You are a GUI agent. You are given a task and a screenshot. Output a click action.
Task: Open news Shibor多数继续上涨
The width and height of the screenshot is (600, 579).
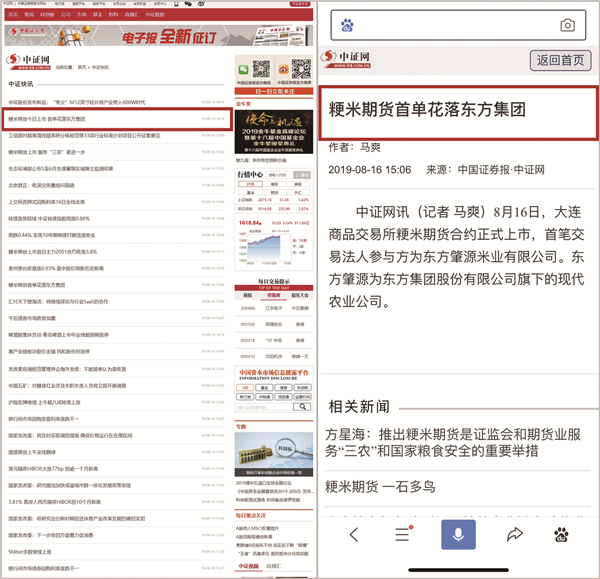(x=30, y=551)
